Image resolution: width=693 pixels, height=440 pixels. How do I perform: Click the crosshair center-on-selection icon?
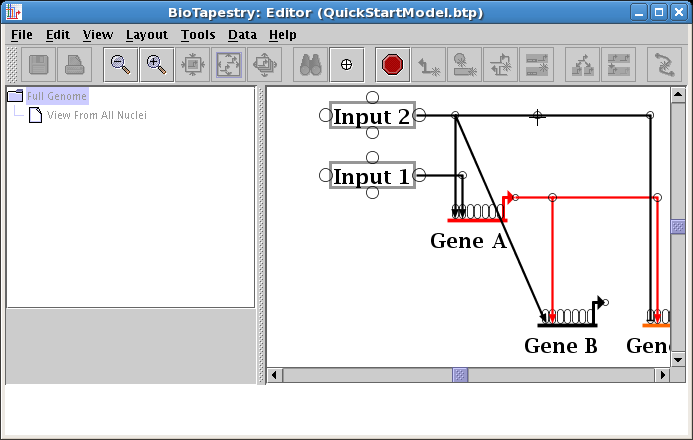pyautogui.click(x=346, y=64)
